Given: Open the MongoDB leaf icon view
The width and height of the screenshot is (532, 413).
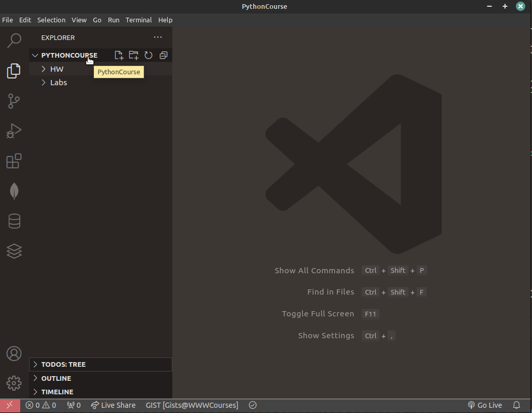Looking at the screenshot, I should (14, 191).
